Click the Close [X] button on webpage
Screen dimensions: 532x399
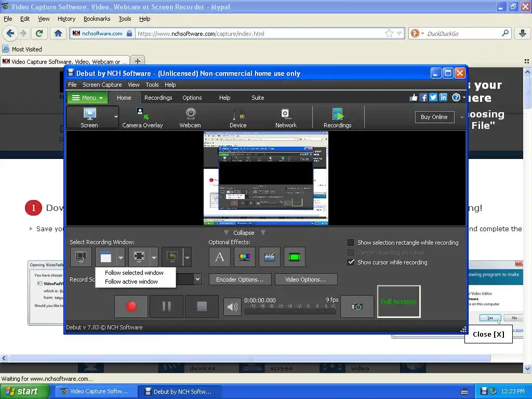click(x=488, y=334)
